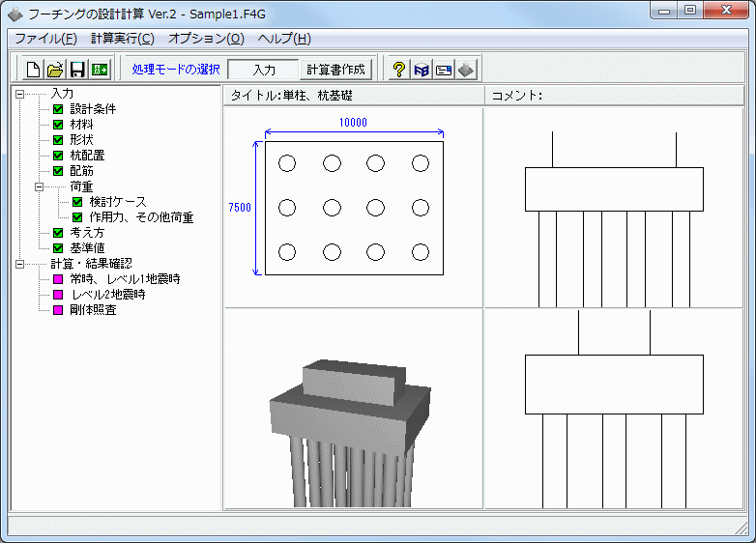
Task: Open 常時、レベル1地震時 results
Action: [x=125, y=279]
